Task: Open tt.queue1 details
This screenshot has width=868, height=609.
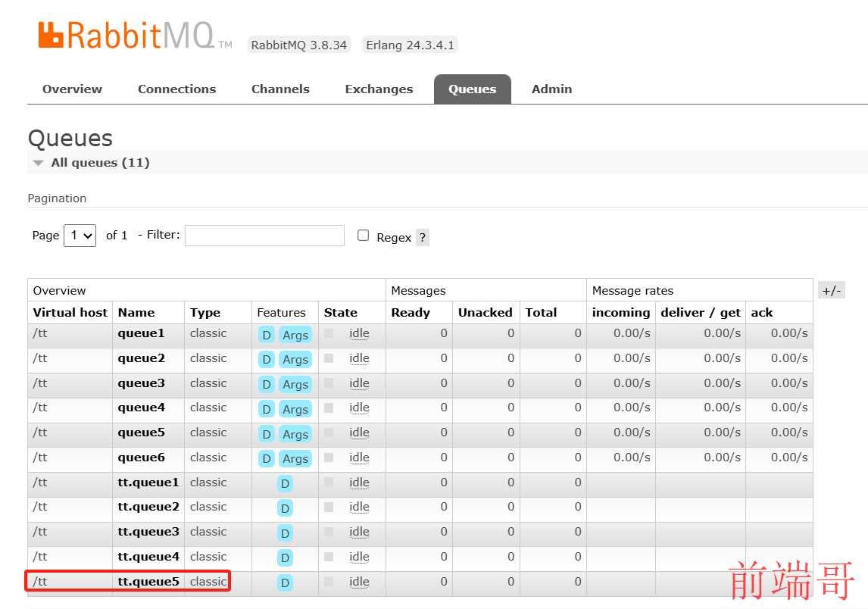Action: click(148, 483)
